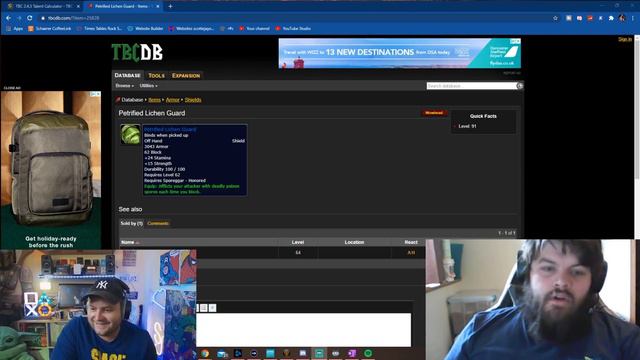Expand the Utilities dropdown menu

[x=148, y=86]
